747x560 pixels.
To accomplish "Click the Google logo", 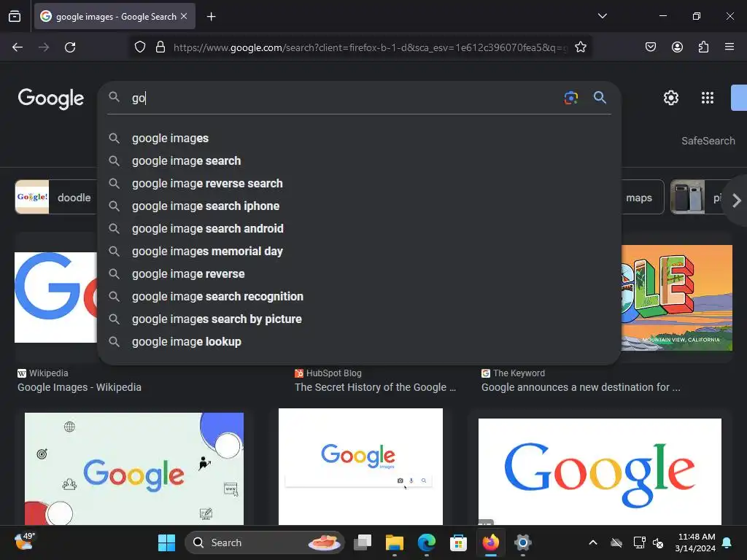I will tap(51, 98).
